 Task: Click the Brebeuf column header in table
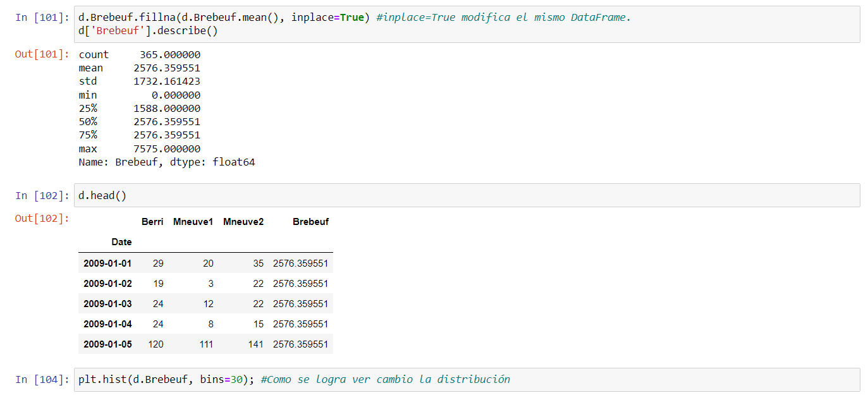[310, 222]
